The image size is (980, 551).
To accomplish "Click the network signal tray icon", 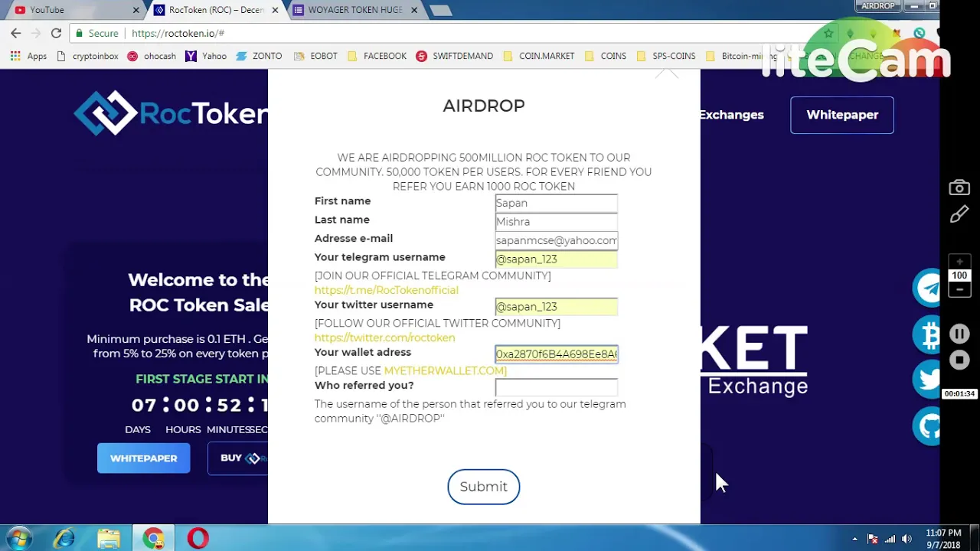I will (x=890, y=539).
